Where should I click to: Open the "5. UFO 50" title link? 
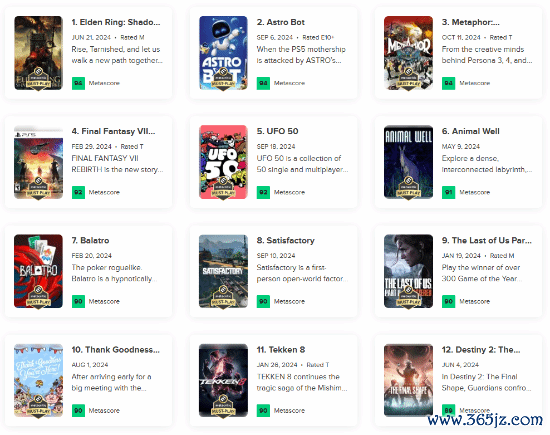277,131
